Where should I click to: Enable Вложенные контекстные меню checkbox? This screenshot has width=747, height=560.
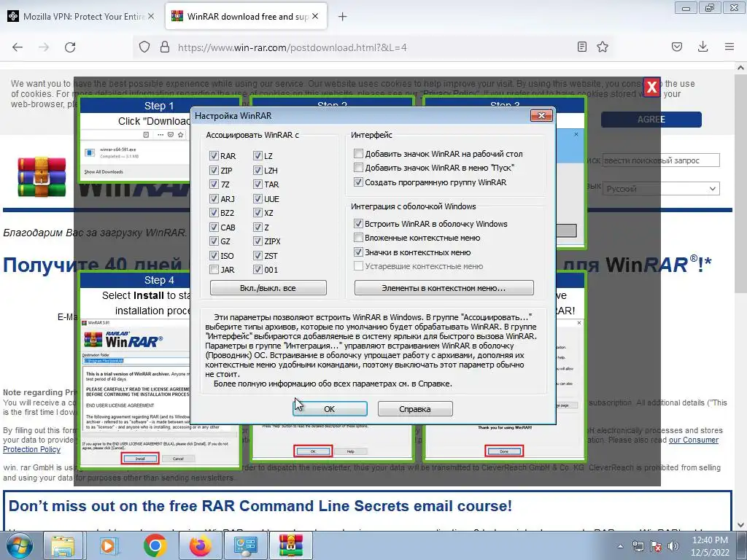(358, 238)
